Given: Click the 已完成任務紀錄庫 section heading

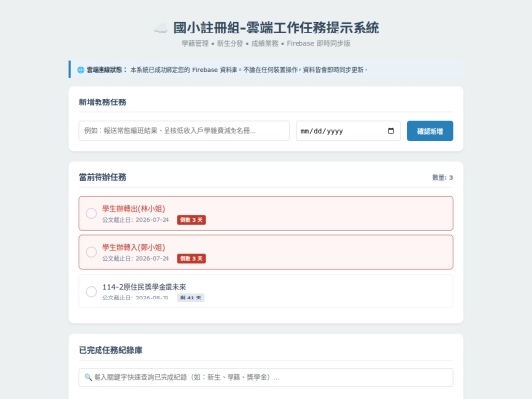Looking at the screenshot, I should [x=110, y=350].
